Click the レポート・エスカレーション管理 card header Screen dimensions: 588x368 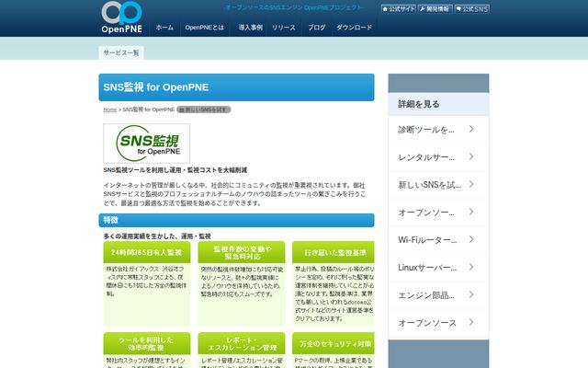(x=242, y=343)
